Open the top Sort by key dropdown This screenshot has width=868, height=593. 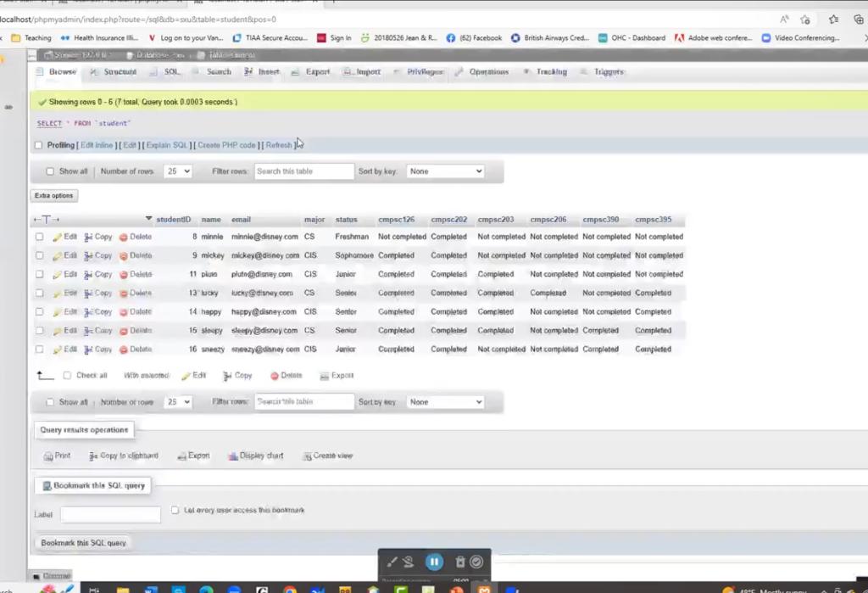pos(446,172)
